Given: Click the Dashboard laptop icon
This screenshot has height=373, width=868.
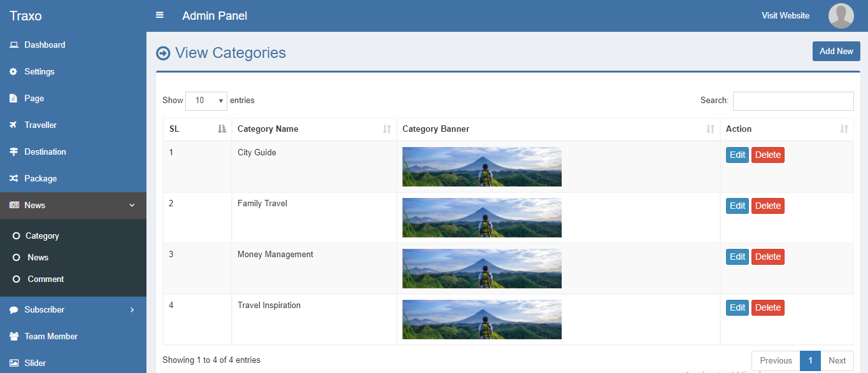Looking at the screenshot, I should (x=13, y=45).
